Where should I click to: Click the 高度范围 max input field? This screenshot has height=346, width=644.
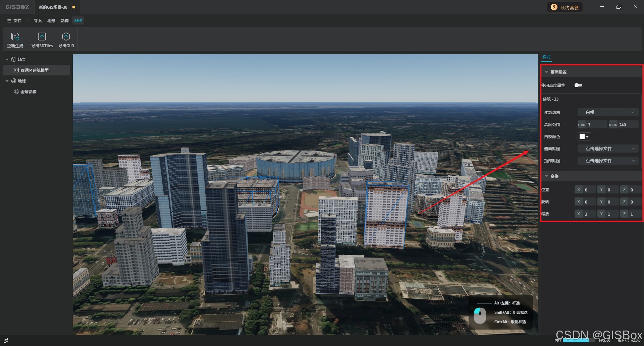(623, 125)
